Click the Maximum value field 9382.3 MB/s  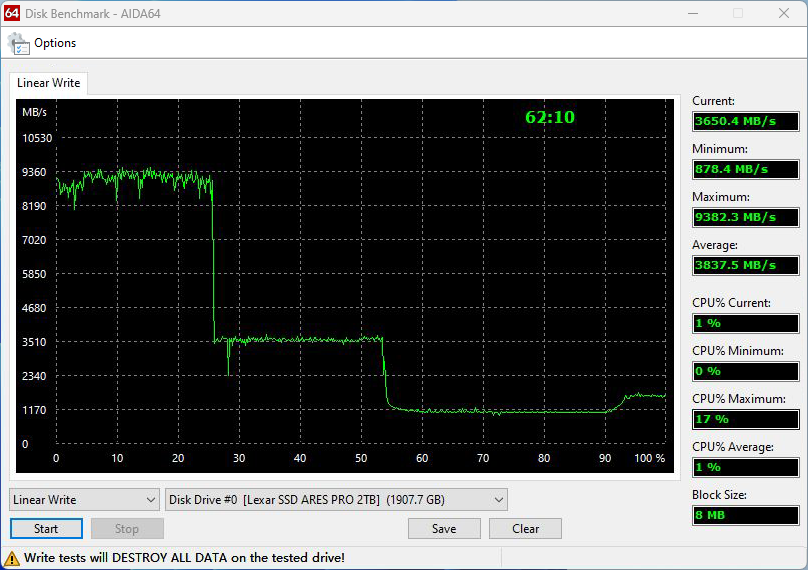(x=745, y=217)
